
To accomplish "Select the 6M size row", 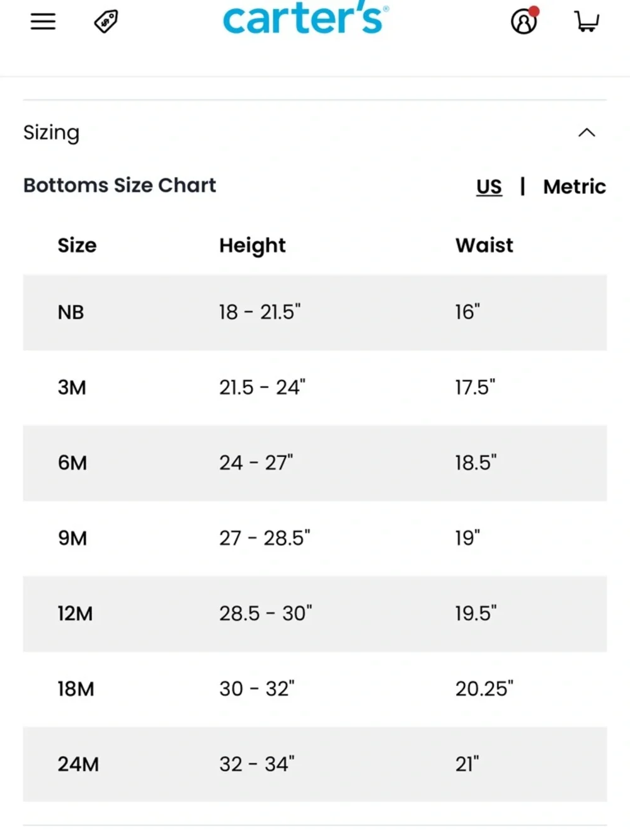I will (x=314, y=463).
